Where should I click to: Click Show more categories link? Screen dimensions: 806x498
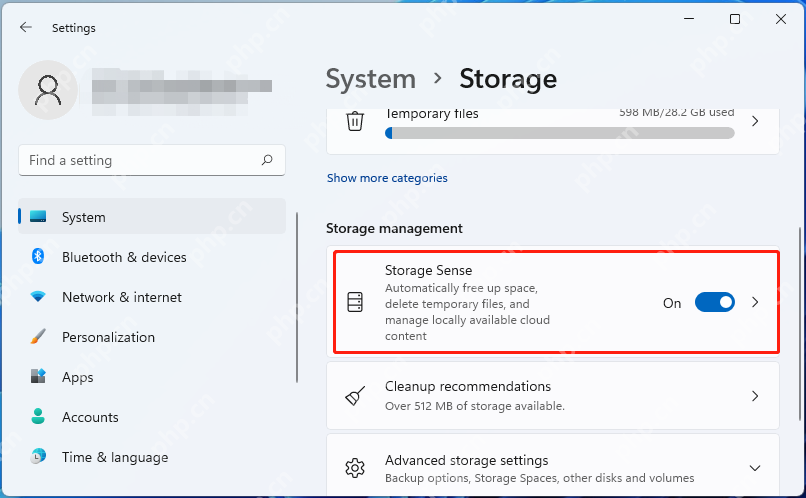[387, 178]
